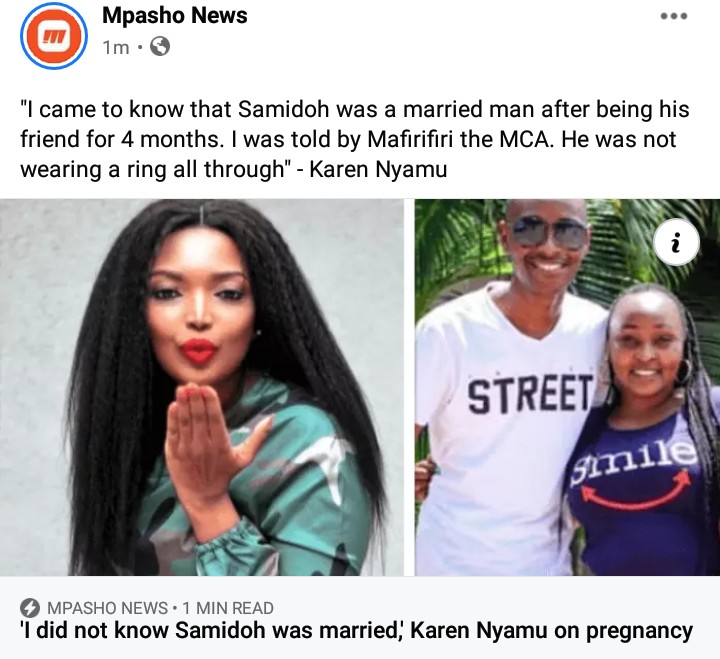
Task: Click the word Samidoh in the caption
Action: 283,109
